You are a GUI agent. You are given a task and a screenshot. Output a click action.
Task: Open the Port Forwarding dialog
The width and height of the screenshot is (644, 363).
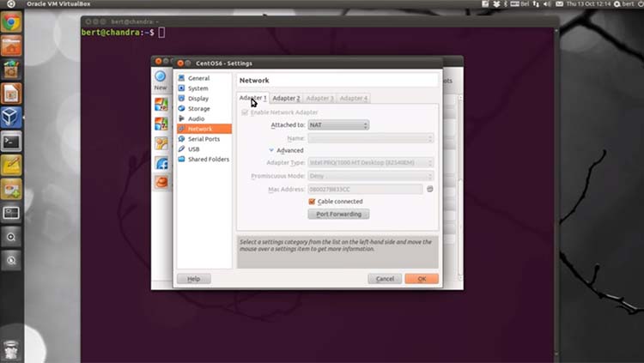[x=338, y=214]
